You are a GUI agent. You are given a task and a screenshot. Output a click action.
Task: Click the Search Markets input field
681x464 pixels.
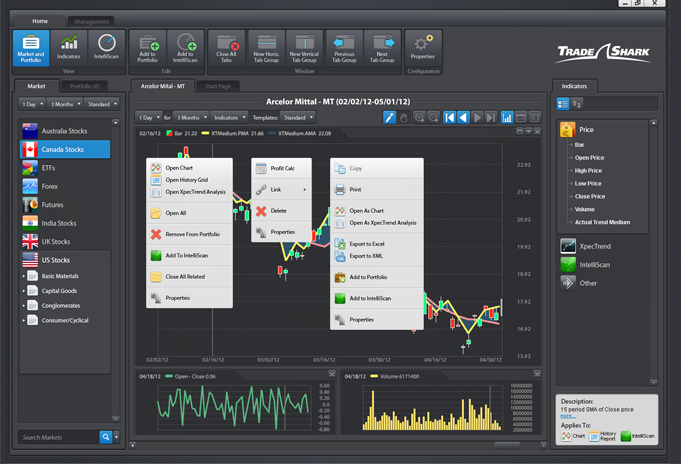60,437
